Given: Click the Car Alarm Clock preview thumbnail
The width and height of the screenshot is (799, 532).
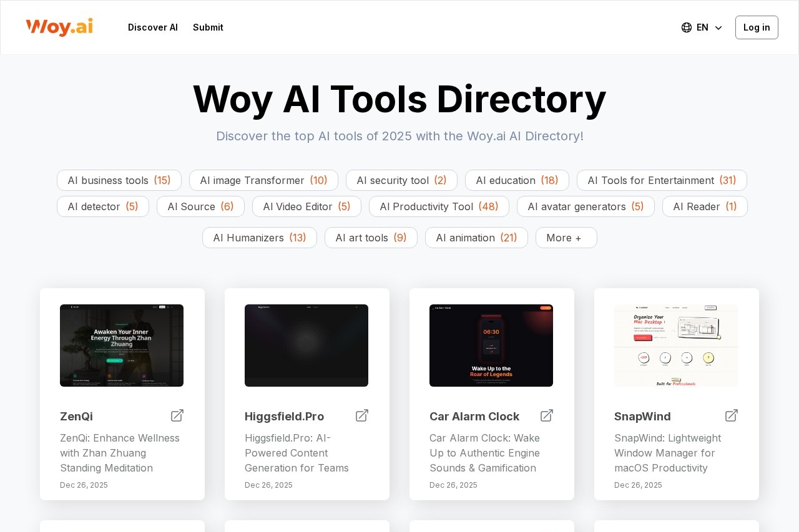Looking at the screenshot, I should pos(491,346).
